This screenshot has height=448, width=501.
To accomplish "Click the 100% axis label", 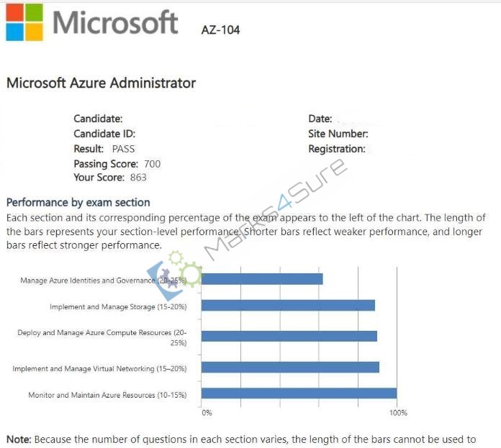I will 398,413.
